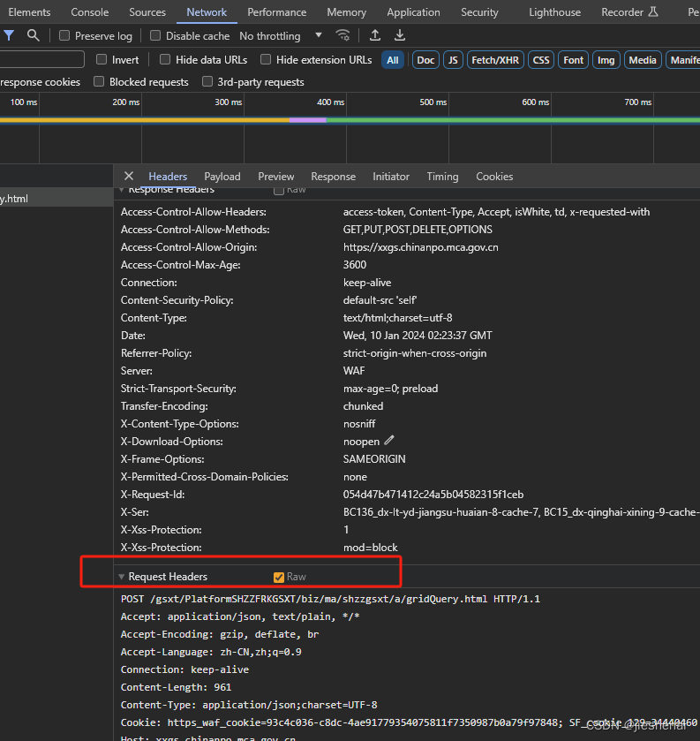Edit X-Download-Options header pencil icon
This screenshot has height=741, width=700.
[388, 441]
